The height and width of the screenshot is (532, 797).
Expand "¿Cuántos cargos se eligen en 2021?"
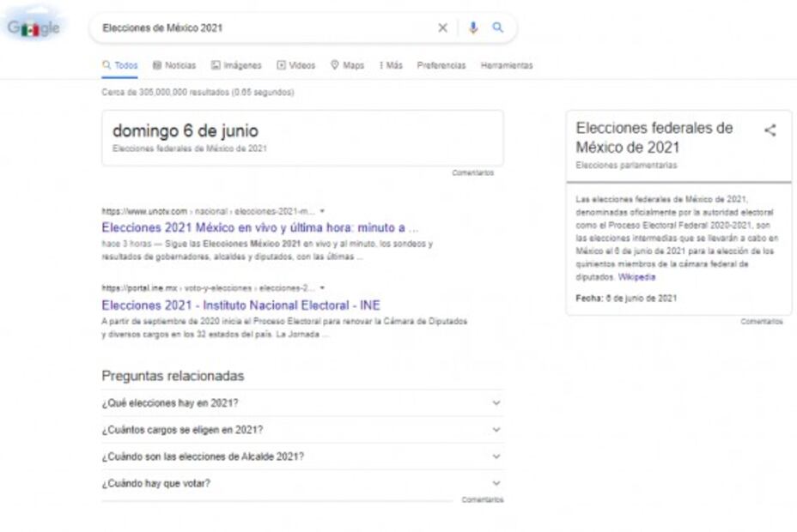coord(301,430)
